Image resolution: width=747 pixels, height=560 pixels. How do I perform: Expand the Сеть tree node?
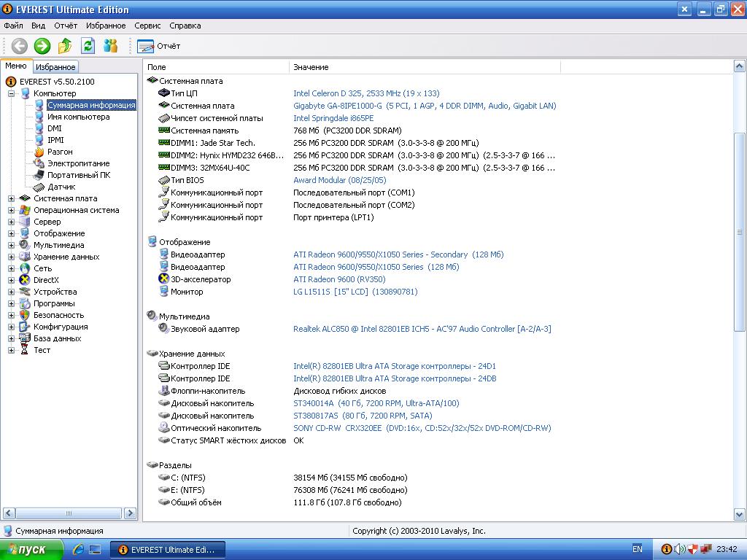(x=11, y=268)
